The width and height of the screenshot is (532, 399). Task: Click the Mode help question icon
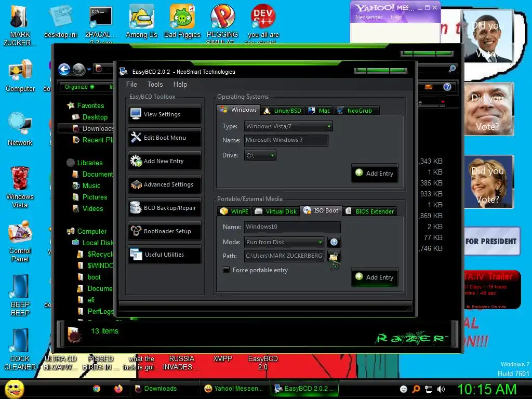point(334,242)
